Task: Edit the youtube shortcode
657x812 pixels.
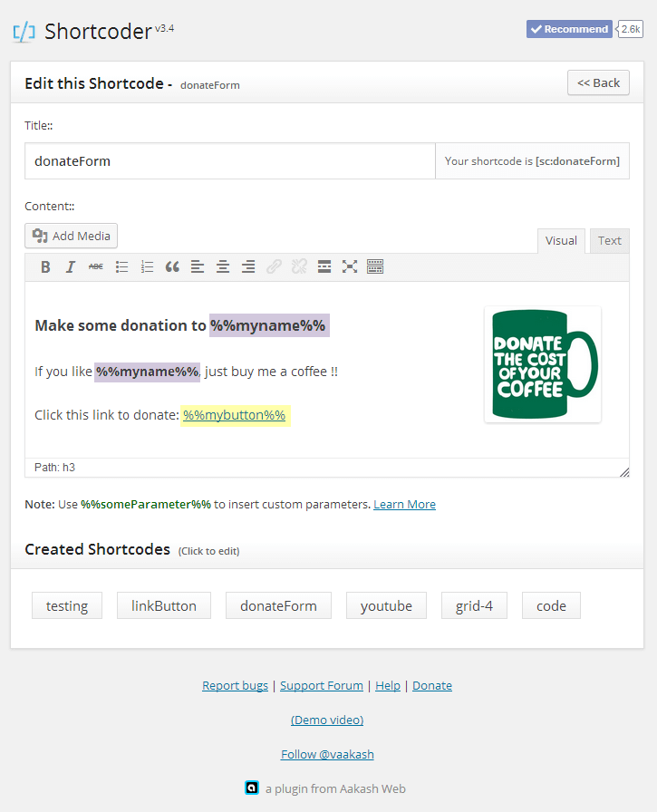Action: coord(386,605)
